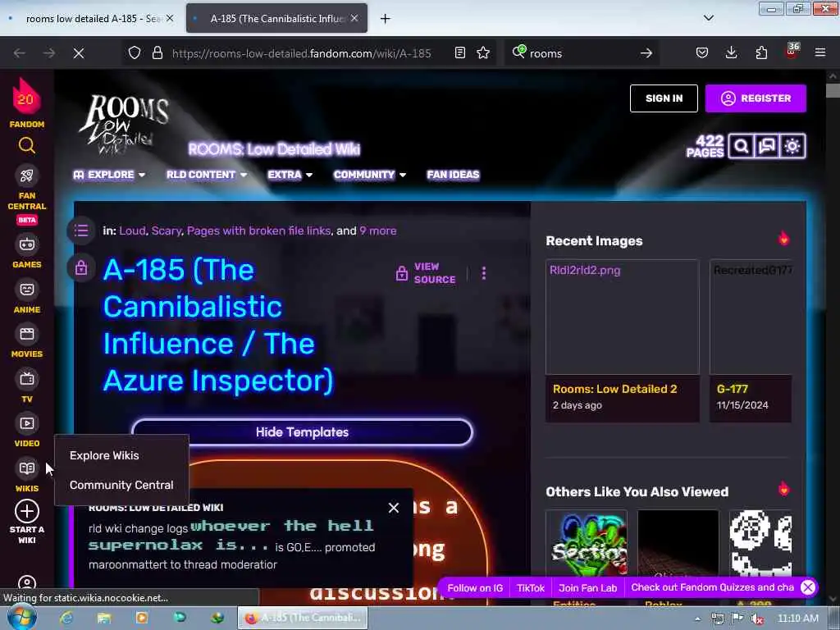Open the Windows Start button

coord(22,618)
